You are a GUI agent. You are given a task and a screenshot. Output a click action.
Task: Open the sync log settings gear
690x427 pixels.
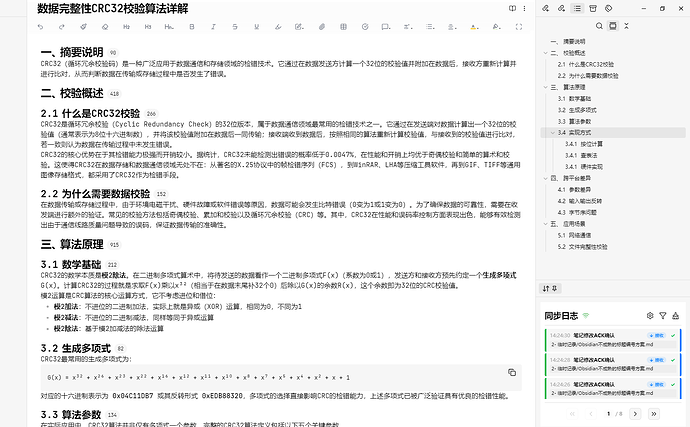point(650,316)
